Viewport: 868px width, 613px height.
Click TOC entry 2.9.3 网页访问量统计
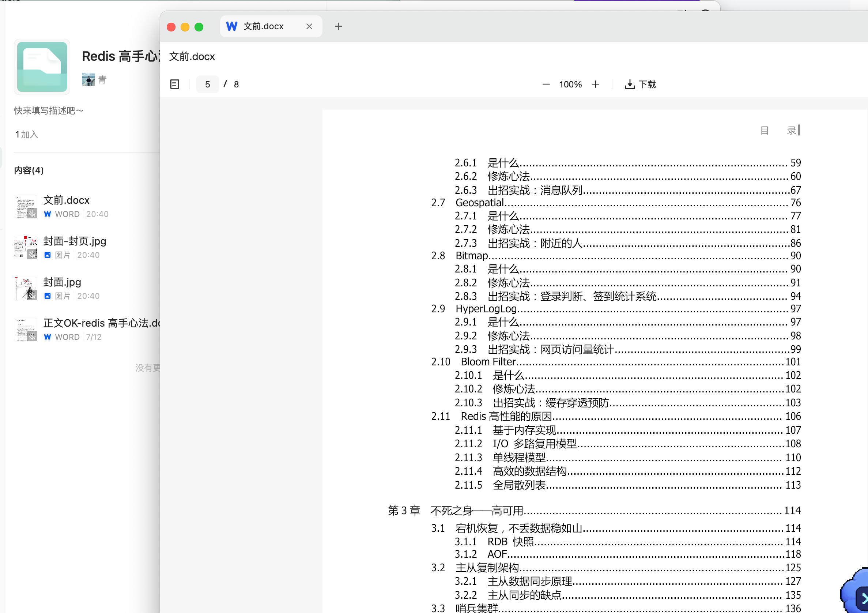627,349
